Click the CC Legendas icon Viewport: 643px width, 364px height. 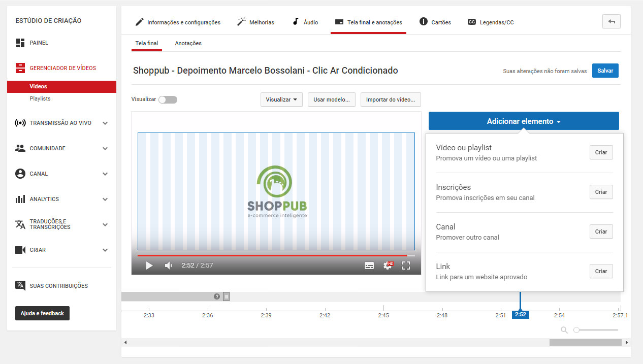coord(472,22)
